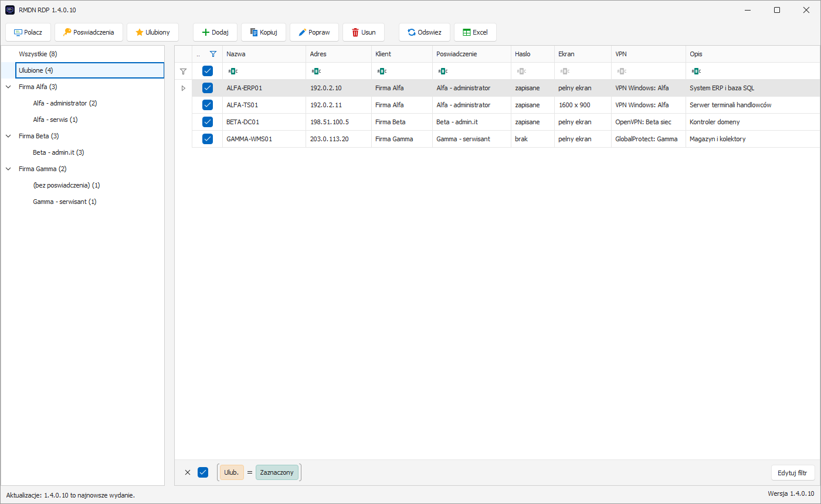Toggle favorite checkbox for GAMMA-WMS01 row
Screen dimensions: 821x504
[207, 139]
